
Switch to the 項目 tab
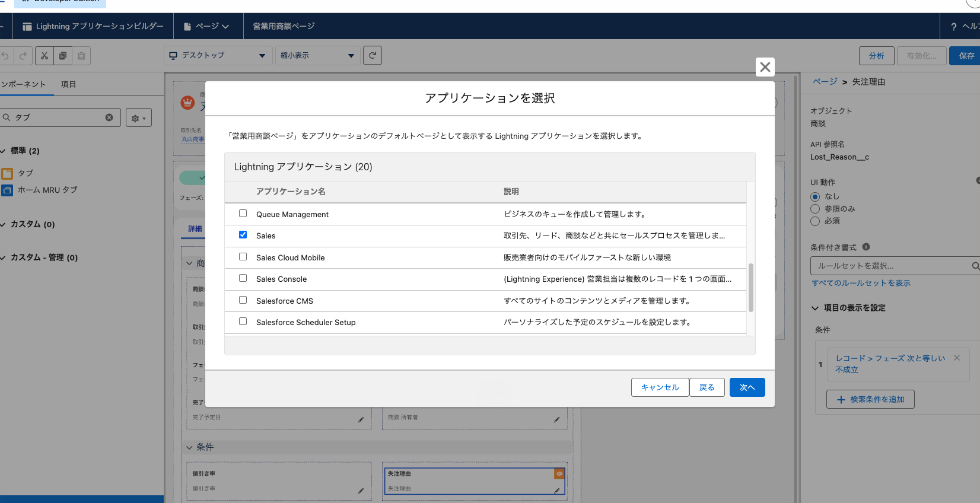click(x=68, y=84)
